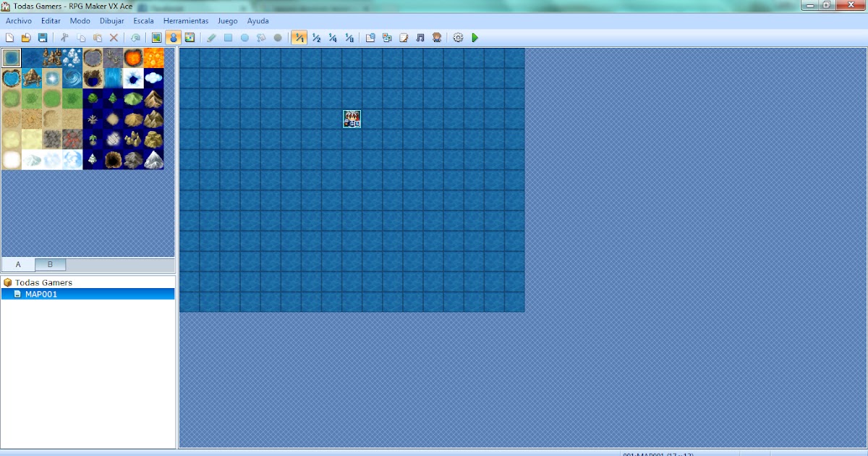Pick the waterfall tile
Viewport: 868px width, 456px height.
click(x=113, y=78)
